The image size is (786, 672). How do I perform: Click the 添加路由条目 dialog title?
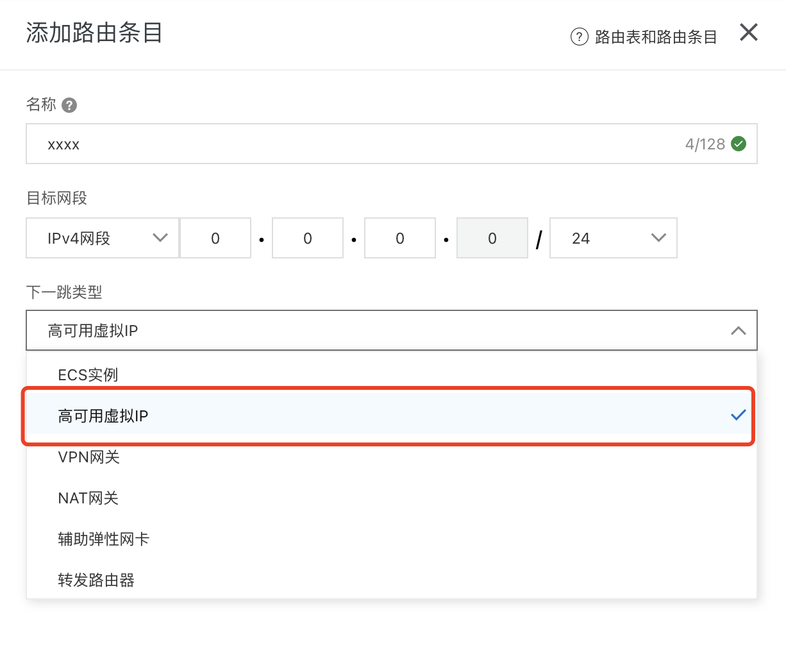tap(94, 32)
